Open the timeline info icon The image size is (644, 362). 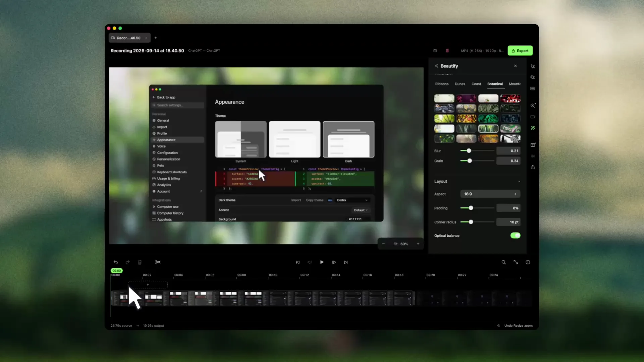528,262
